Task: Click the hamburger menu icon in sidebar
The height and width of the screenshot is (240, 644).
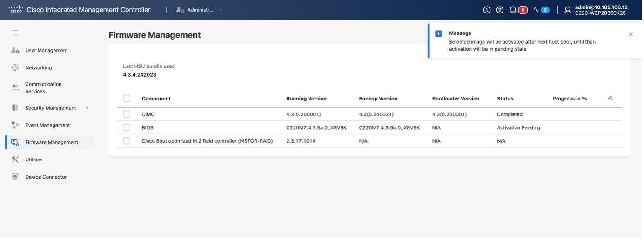Action: (x=15, y=33)
